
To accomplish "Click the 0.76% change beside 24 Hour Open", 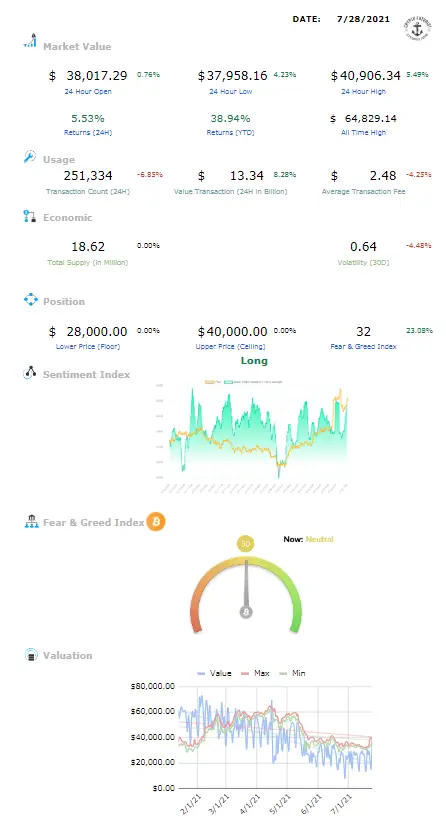I will coord(148,75).
